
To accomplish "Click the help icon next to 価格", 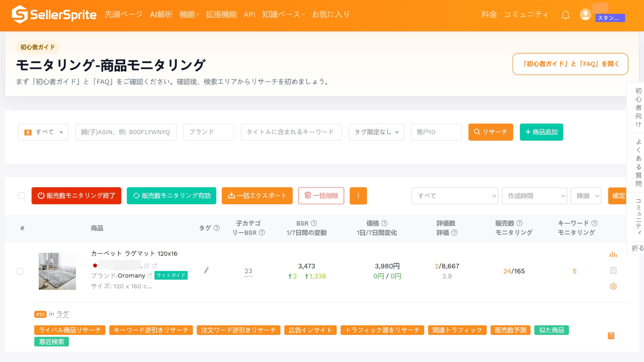I will pos(384,223).
